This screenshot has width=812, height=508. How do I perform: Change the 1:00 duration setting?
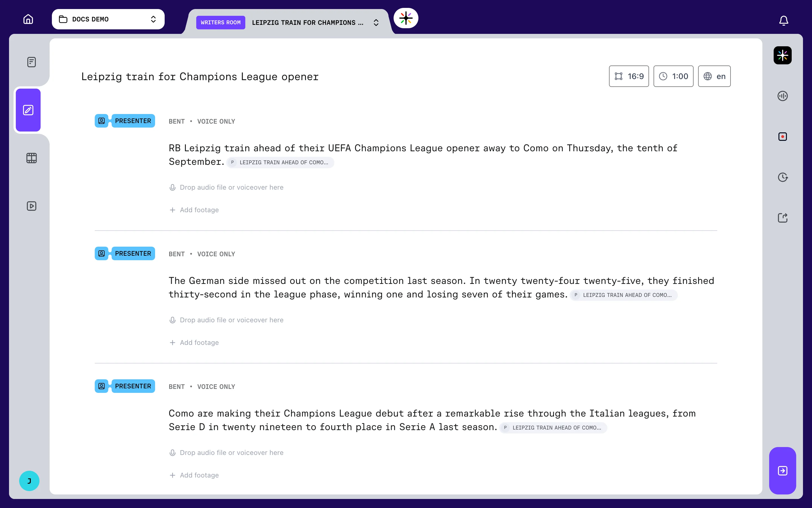(x=673, y=76)
